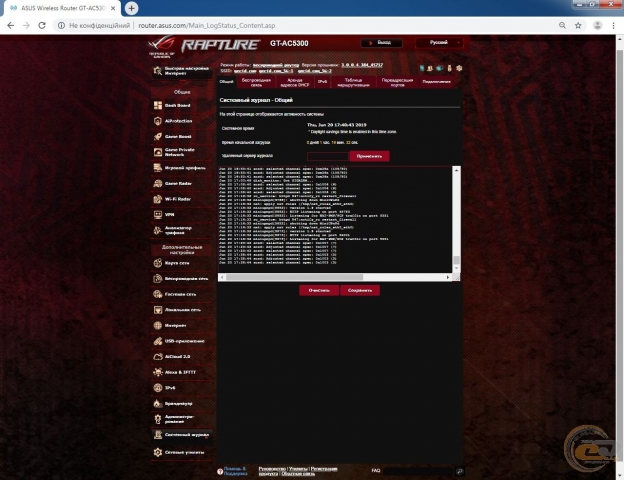
Task: Click the FAQ search magnifier icon
Action: pos(460,471)
